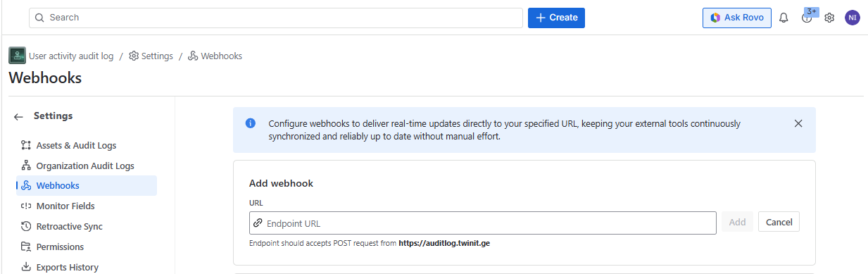The width and height of the screenshot is (868, 274).
Task: Click the Monitor Fields icon
Action: (x=26, y=206)
